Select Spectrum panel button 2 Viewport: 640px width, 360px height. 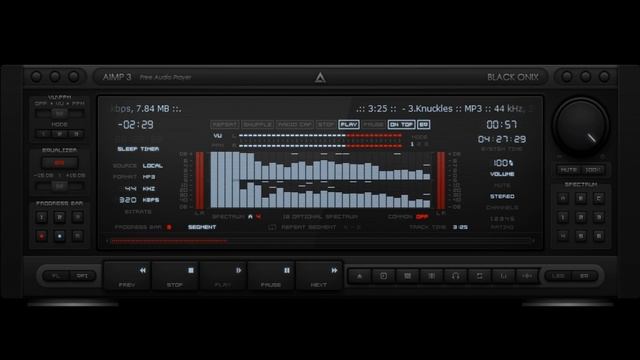(x=581, y=217)
